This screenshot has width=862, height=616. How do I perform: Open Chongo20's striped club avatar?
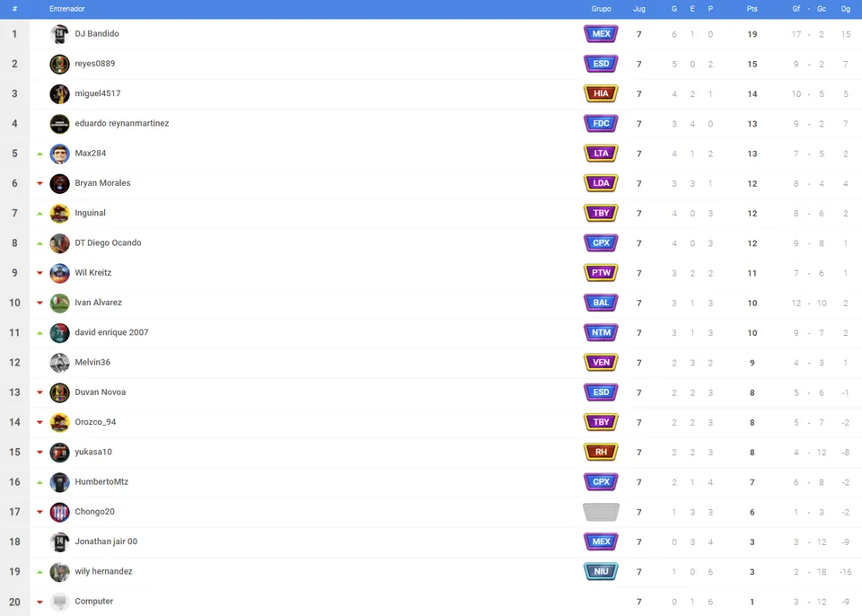coord(59,512)
